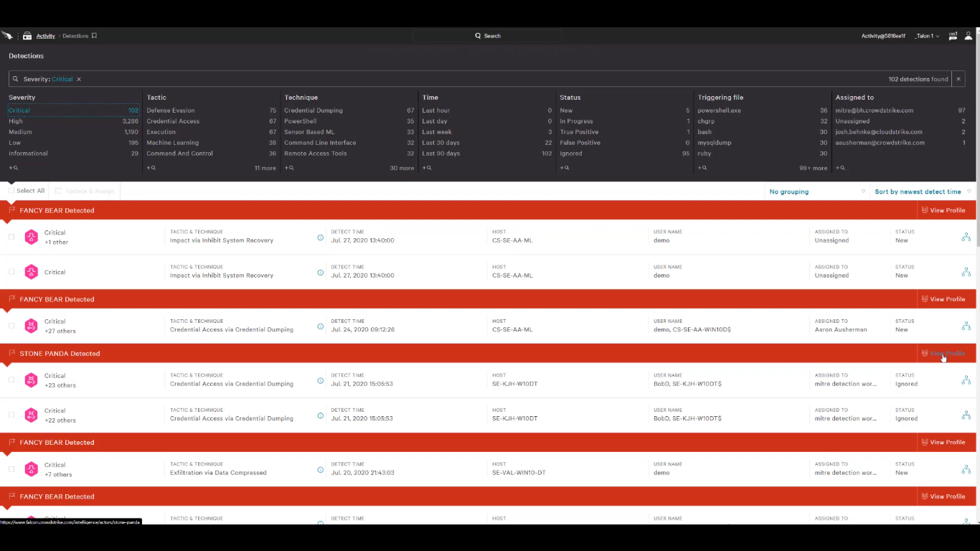Toggle Select All checkbox
The image size is (980, 551).
click(x=11, y=191)
